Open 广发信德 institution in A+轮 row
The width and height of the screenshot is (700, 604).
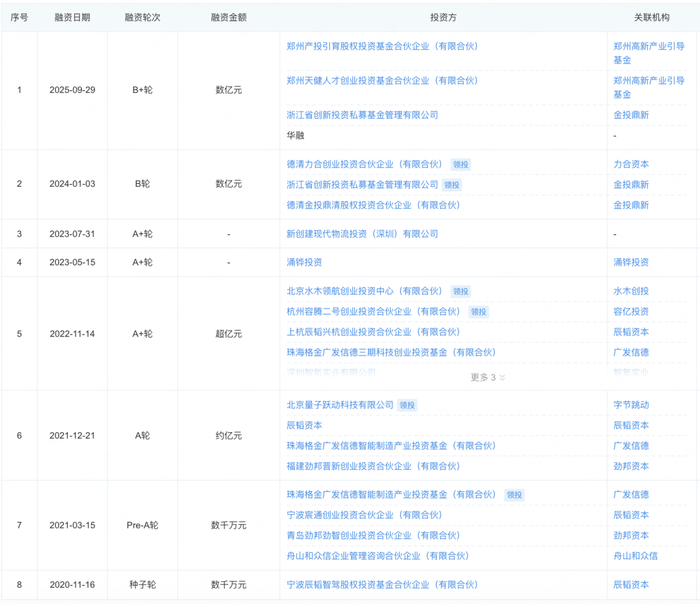pos(631,352)
